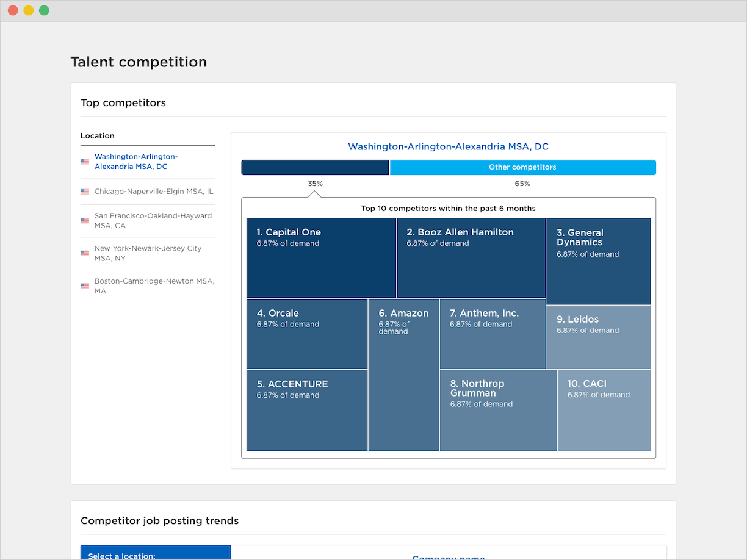Click US flag icon beside Boston-Cambridge-Newton
The width and height of the screenshot is (747, 560).
click(85, 286)
